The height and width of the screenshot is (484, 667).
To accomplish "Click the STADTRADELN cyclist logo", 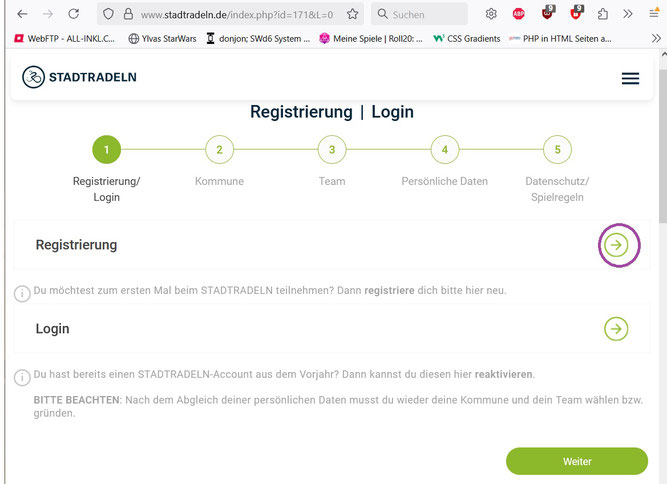I will pyautogui.click(x=33, y=77).
